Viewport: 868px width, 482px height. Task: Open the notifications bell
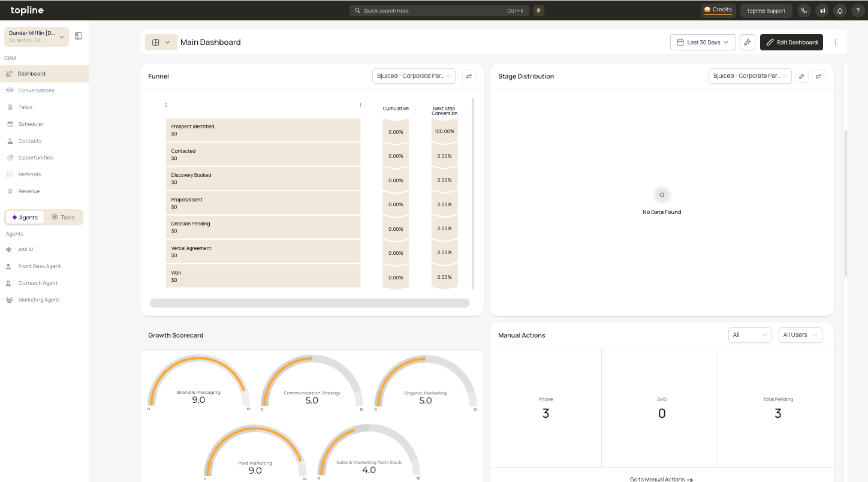point(840,10)
